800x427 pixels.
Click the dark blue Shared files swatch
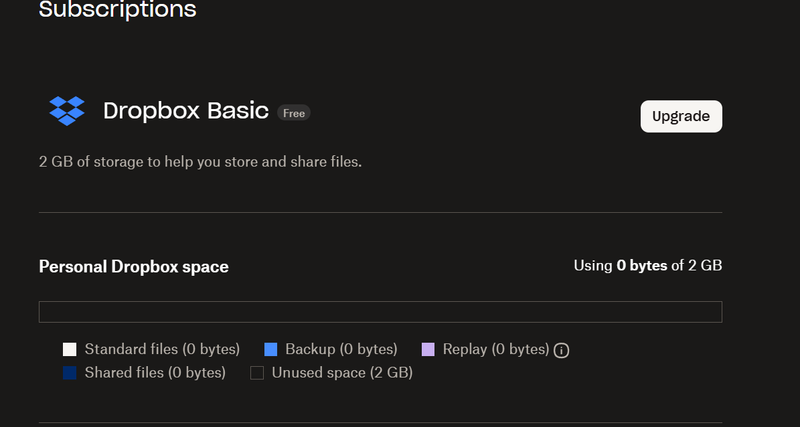tap(70, 373)
